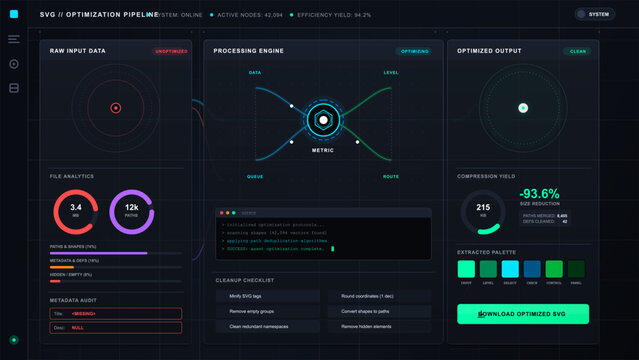This screenshot has width=639, height=360.
Task: Click the LEVEL node label in Processing Engine
Action: [391, 73]
